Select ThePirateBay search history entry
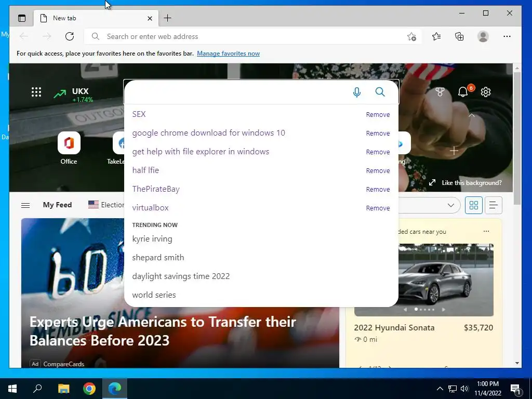 (x=156, y=189)
